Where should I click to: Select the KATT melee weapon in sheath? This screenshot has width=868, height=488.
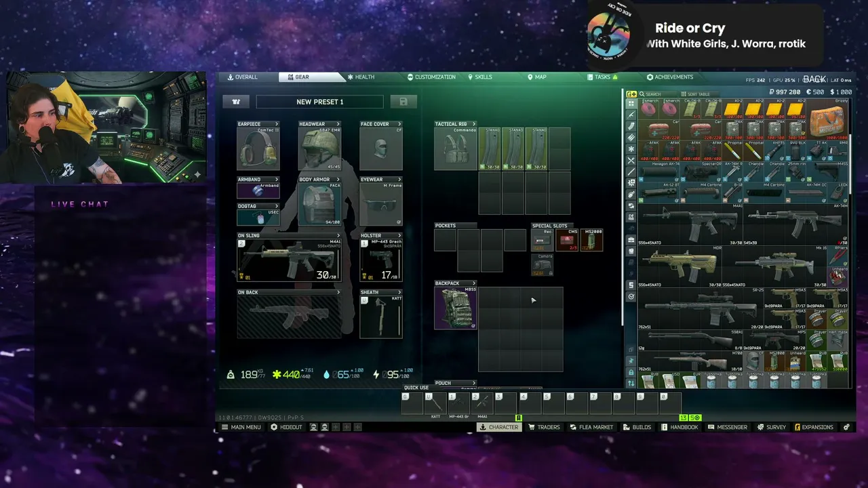(x=381, y=317)
